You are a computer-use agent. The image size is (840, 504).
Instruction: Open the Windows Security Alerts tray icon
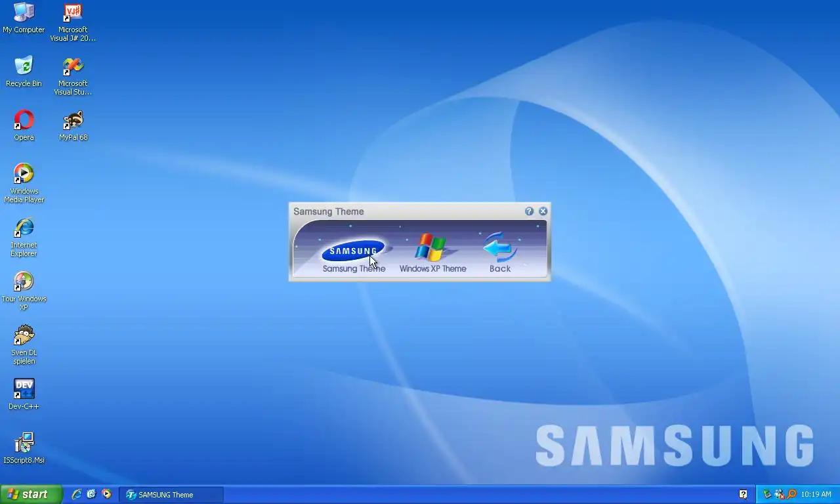[779, 494]
